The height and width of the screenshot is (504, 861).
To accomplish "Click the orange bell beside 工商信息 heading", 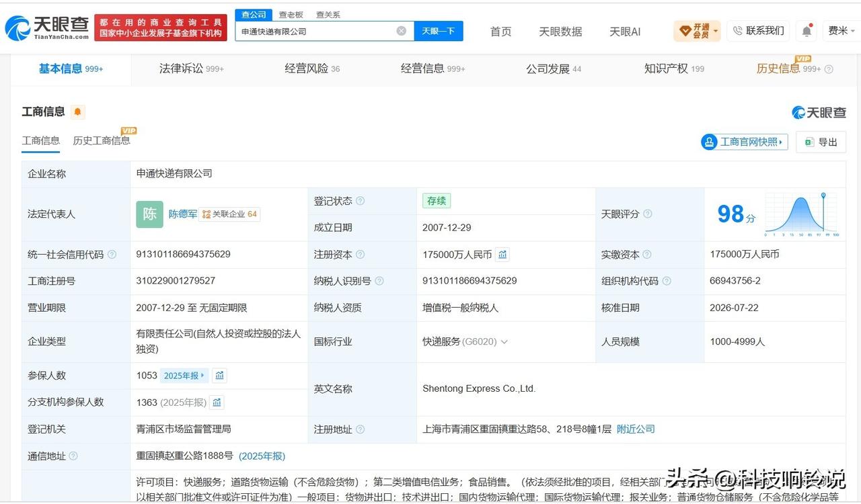I will pos(77,112).
